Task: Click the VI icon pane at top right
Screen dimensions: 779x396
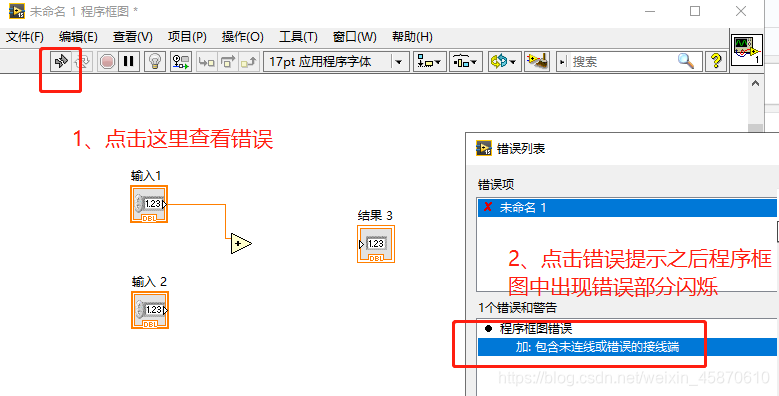Action: [747, 50]
